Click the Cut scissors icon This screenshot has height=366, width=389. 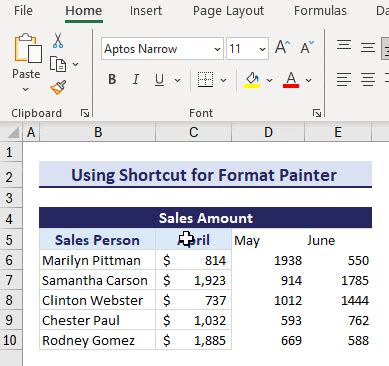58,41
